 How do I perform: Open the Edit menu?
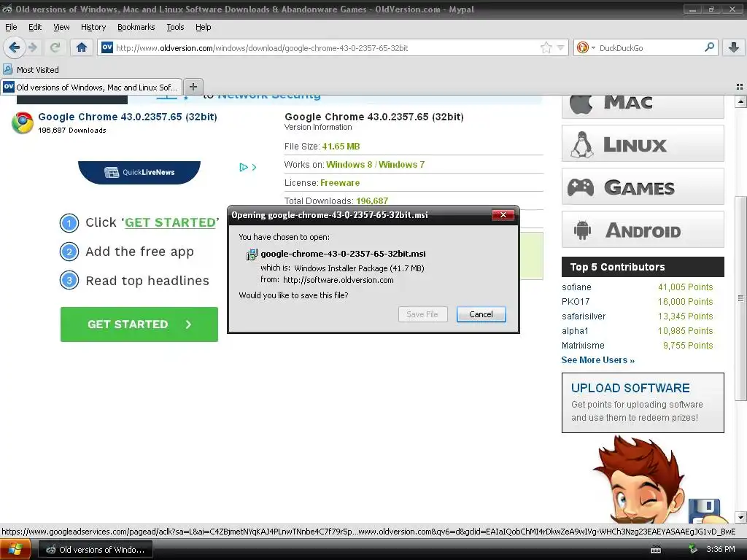pyautogui.click(x=35, y=27)
